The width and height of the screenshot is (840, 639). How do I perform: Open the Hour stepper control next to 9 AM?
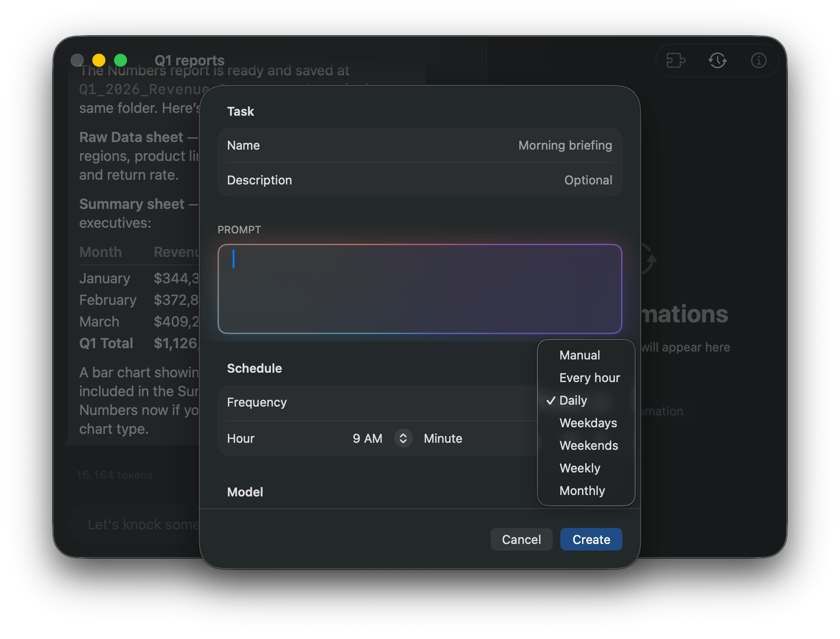tap(403, 438)
